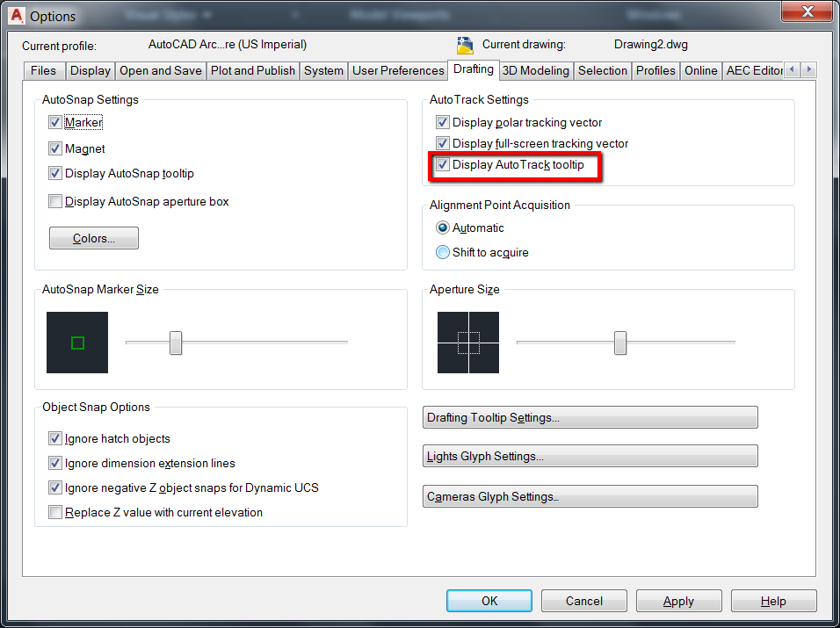Viewport: 840px width, 628px height.
Task: Open the Colors dialog
Action: point(93,237)
